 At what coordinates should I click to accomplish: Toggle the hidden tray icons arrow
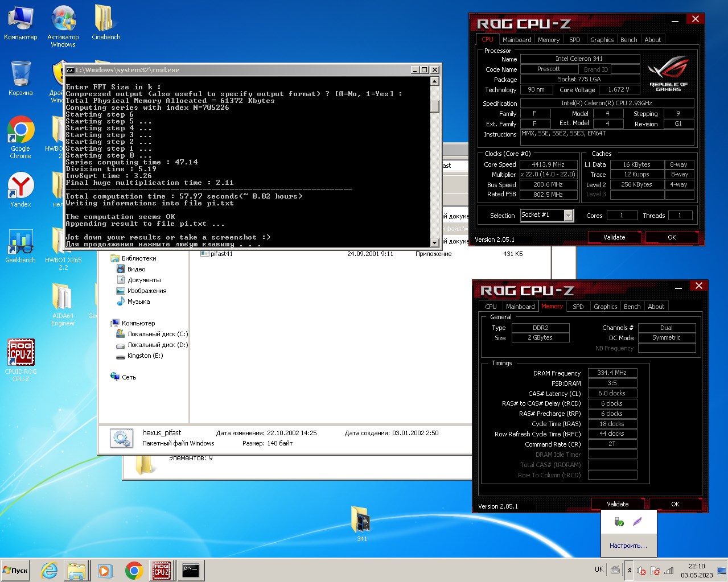pos(630,570)
